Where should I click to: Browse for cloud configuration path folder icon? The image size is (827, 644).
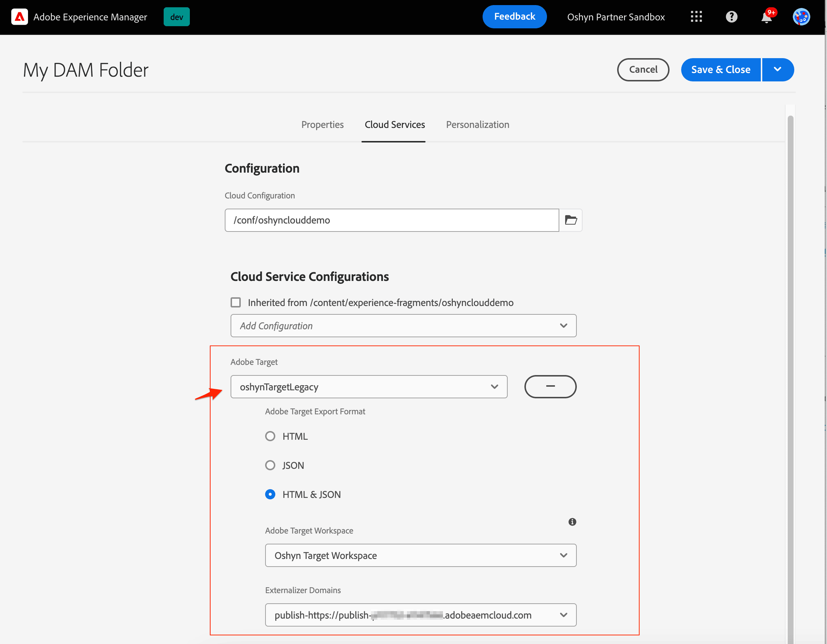point(570,220)
